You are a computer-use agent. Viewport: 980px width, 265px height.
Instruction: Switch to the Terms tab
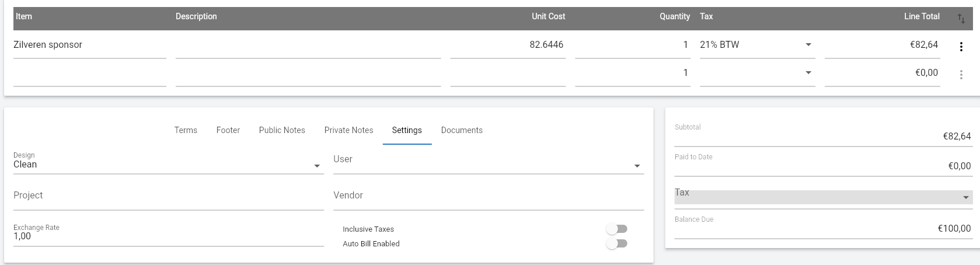click(186, 130)
